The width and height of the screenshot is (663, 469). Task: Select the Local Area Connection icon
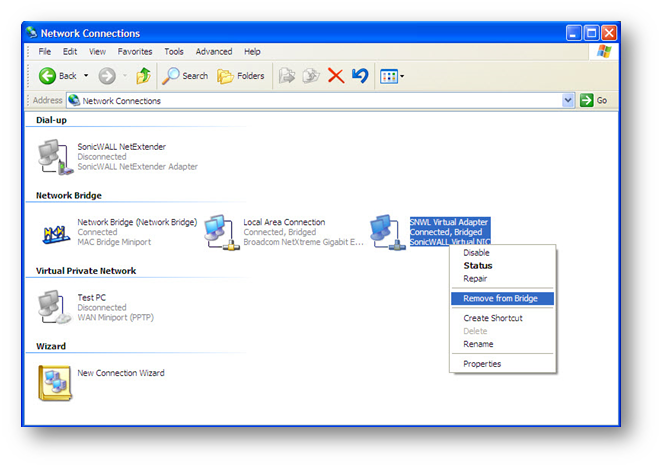tap(222, 232)
